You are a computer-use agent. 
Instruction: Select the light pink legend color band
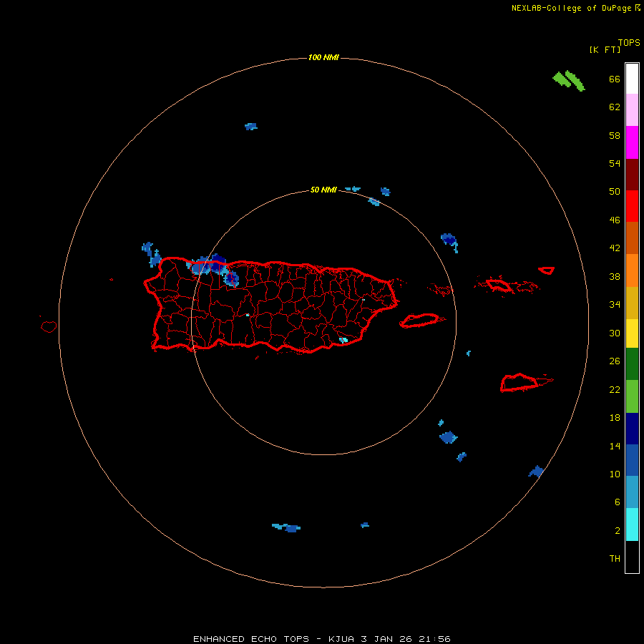(632, 110)
